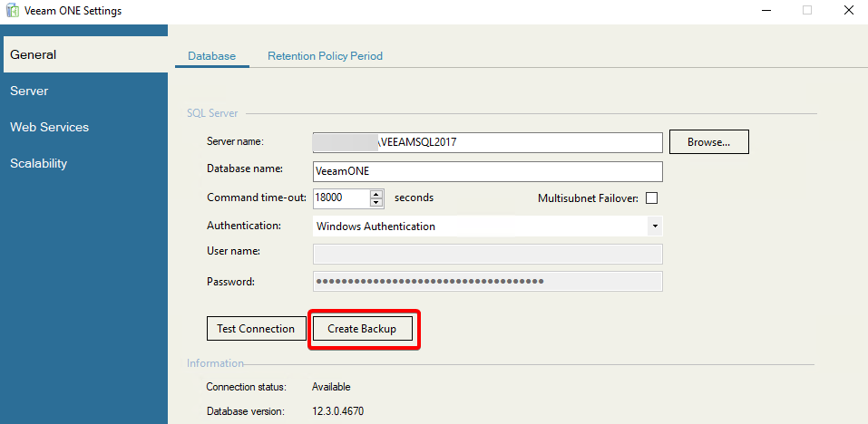Click the disabled User name field

487,254
